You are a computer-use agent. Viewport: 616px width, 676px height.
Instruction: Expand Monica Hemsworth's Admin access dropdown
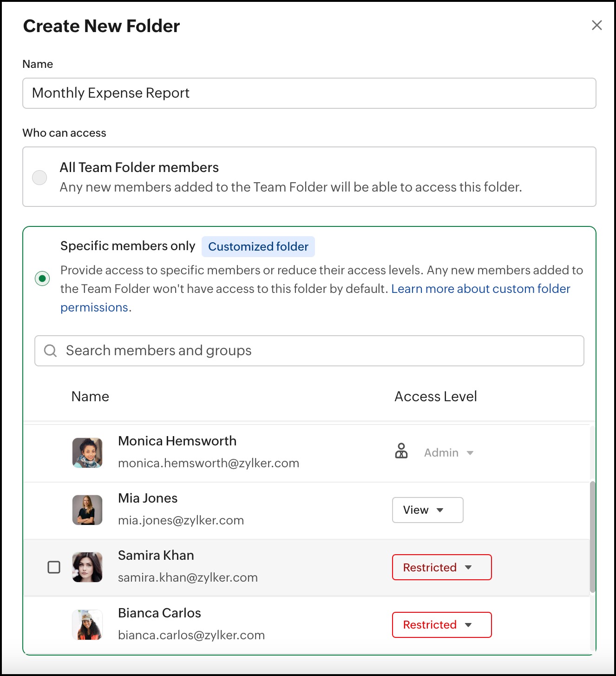click(449, 453)
